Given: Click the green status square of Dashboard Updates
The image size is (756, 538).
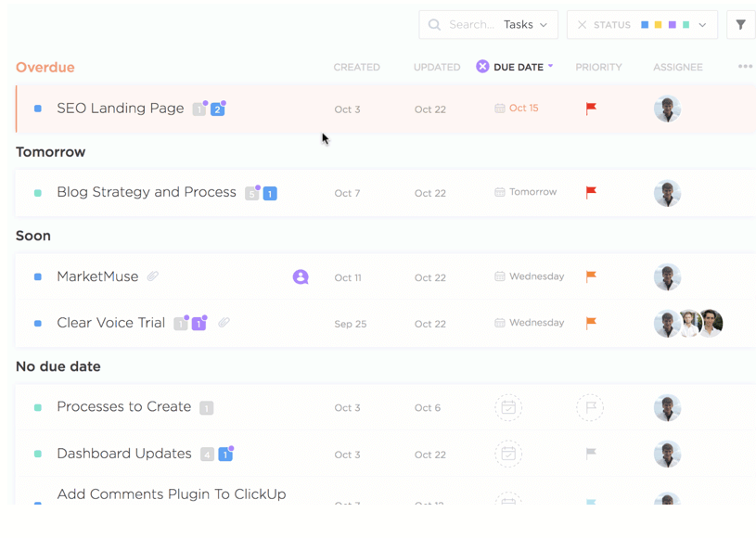Looking at the screenshot, I should coord(38,455).
